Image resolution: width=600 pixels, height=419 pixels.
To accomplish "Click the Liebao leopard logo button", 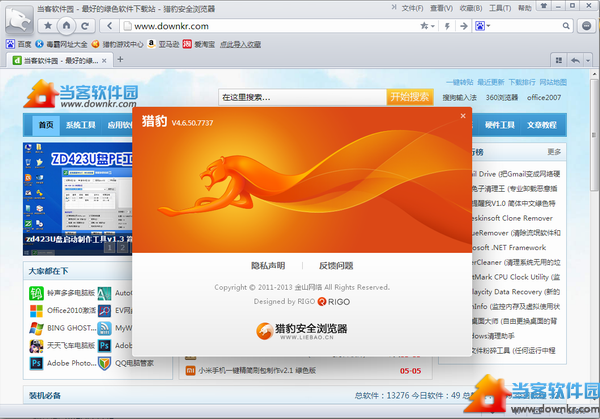I will (19, 20).
